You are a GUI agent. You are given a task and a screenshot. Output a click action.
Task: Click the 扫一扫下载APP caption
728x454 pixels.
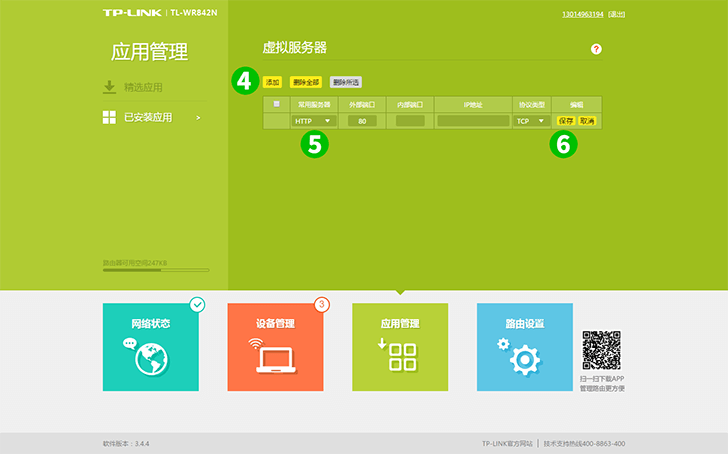click(602, 379)
